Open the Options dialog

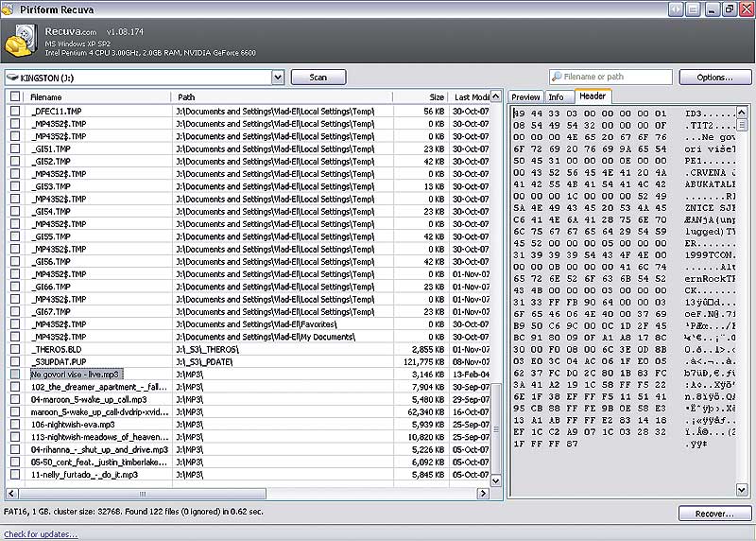tap(714, 78)
